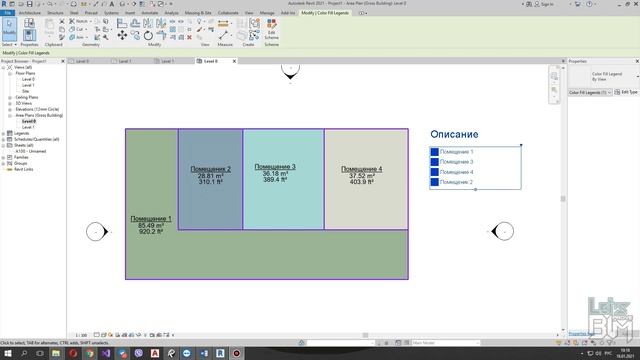Click the Revit application logo button
640x360 pixels.
4,4
